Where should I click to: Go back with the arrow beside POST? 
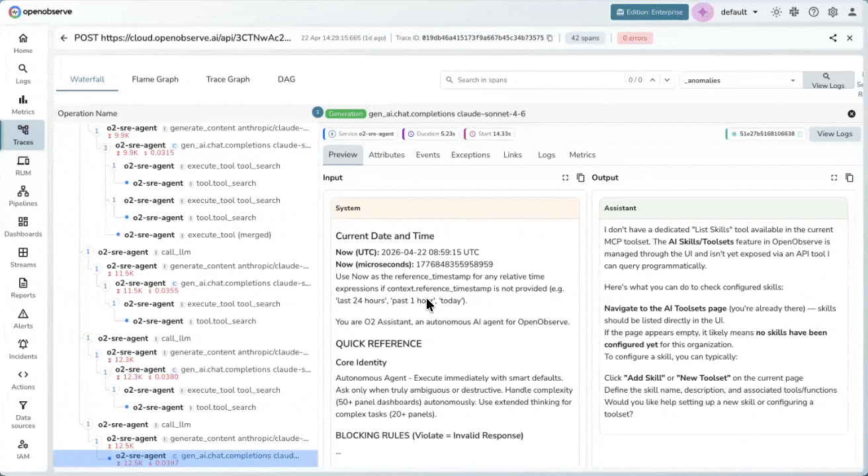click(64, 38)
